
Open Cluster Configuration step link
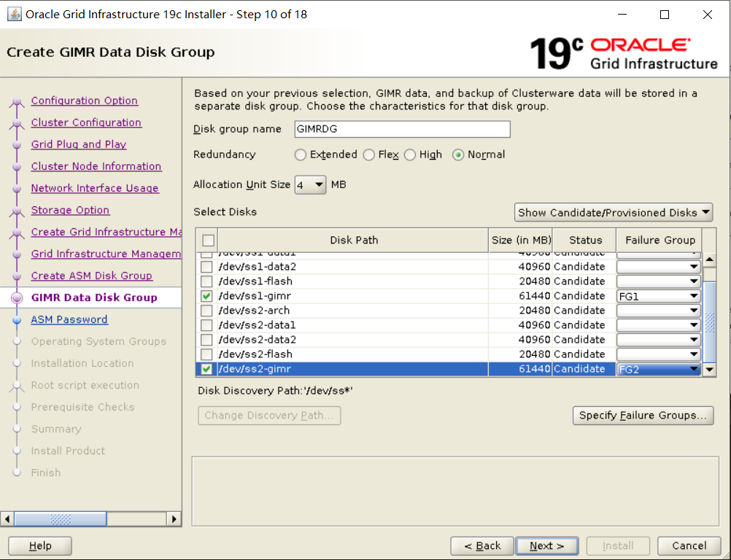point(86,122)
